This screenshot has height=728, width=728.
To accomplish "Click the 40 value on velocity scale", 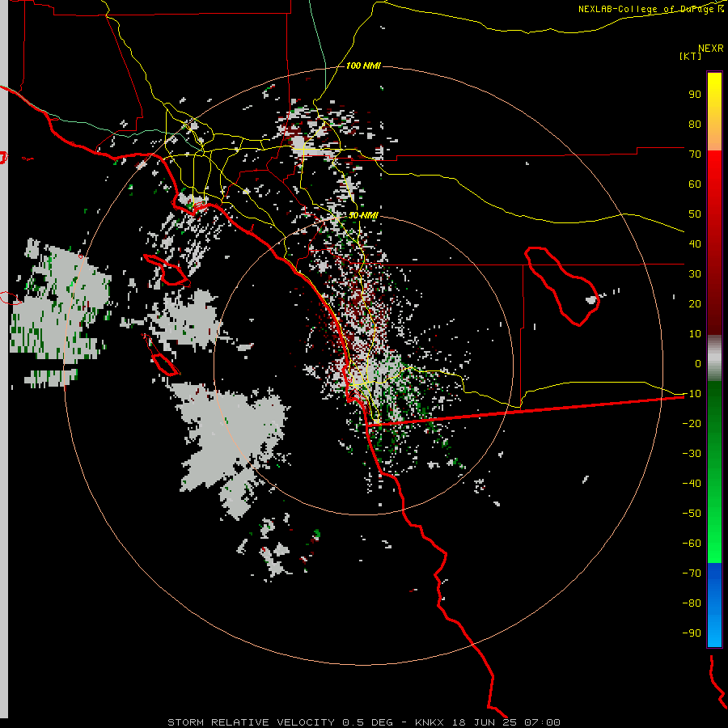I will click(x=695, y=243).
